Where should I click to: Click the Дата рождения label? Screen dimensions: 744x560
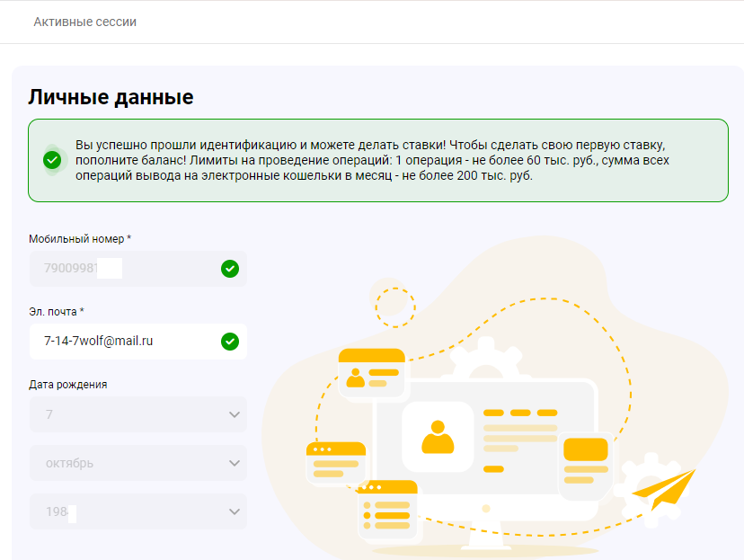(68, 385)
